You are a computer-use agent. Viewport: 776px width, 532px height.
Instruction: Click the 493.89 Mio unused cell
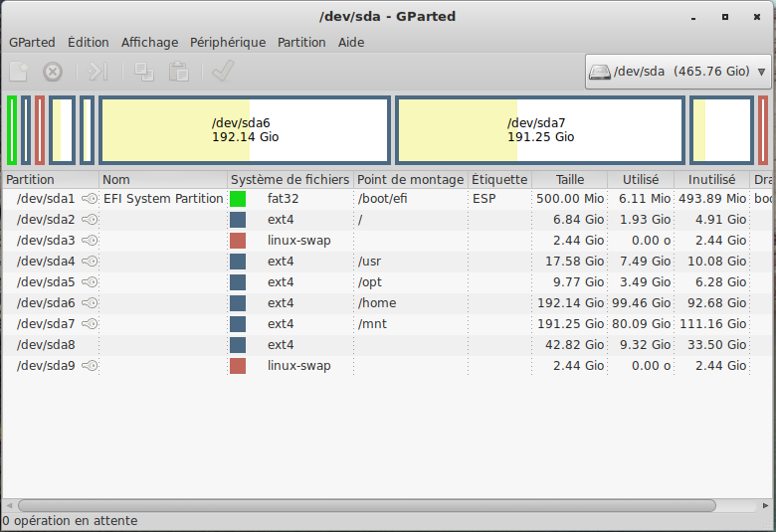click(x=712, y=199)
